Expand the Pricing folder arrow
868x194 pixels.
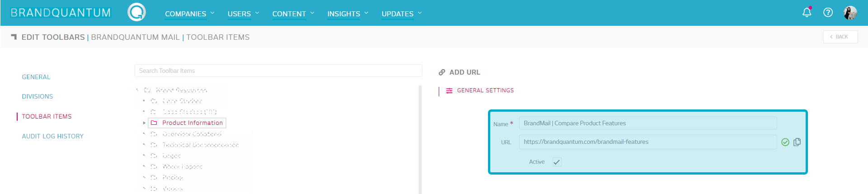coord(144,177)
